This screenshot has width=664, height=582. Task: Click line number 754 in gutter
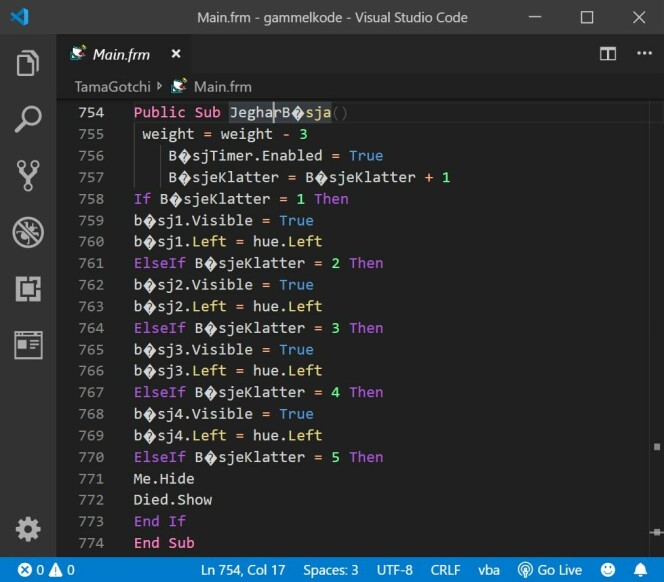point(91,113)
